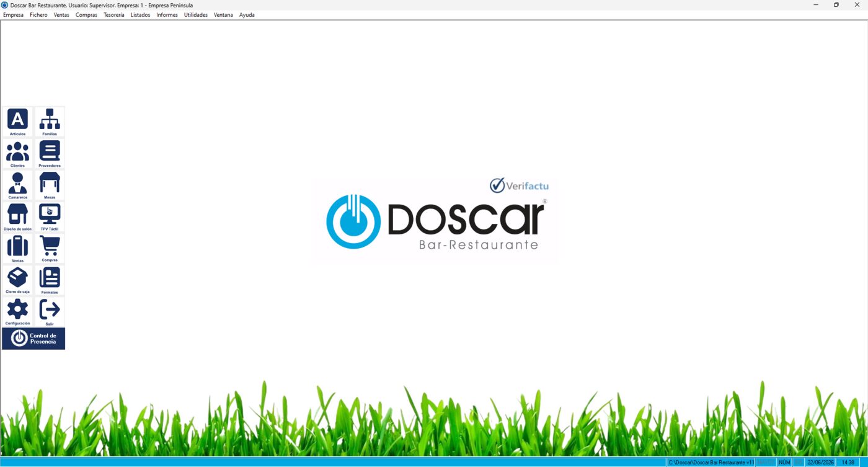
Task: Open the Empresa menu
Action: coord(13,15)
